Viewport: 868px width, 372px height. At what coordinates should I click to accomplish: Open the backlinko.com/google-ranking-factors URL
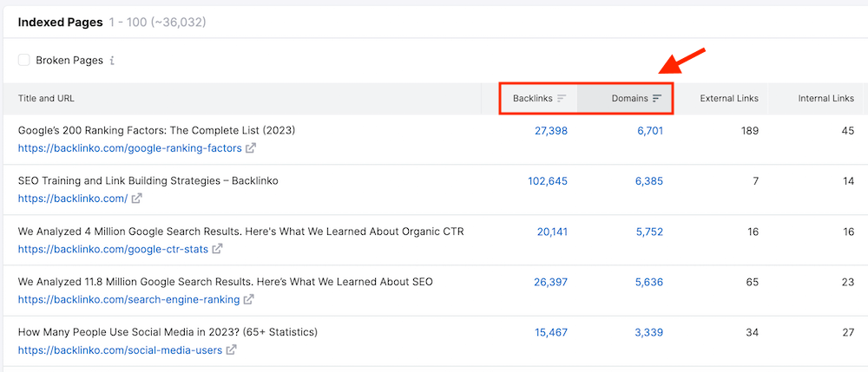pyautogui.click(x=129, y=148)
